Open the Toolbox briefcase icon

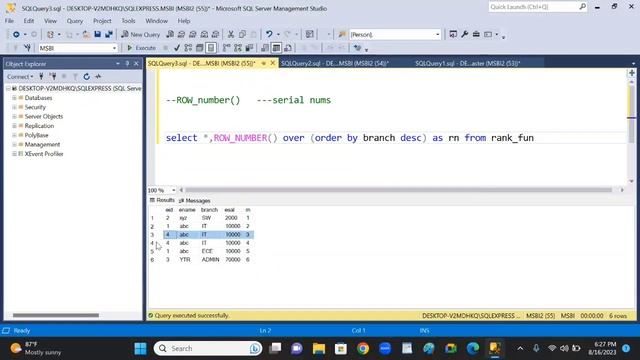tap(476, 34)
